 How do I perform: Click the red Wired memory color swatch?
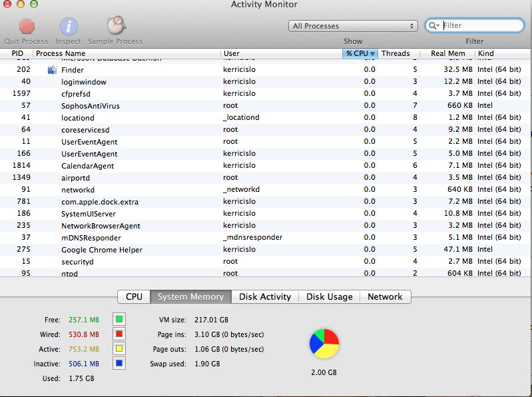pos(119,334)
